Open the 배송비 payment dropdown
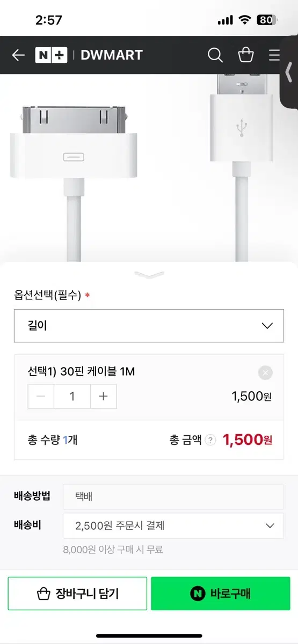Screen dimensions: 298x644 [173, 525]
